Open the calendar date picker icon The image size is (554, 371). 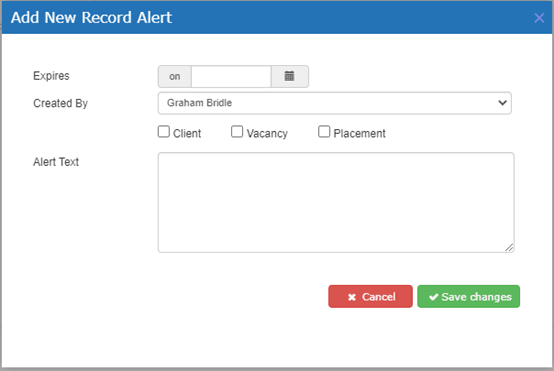[289, 76]
